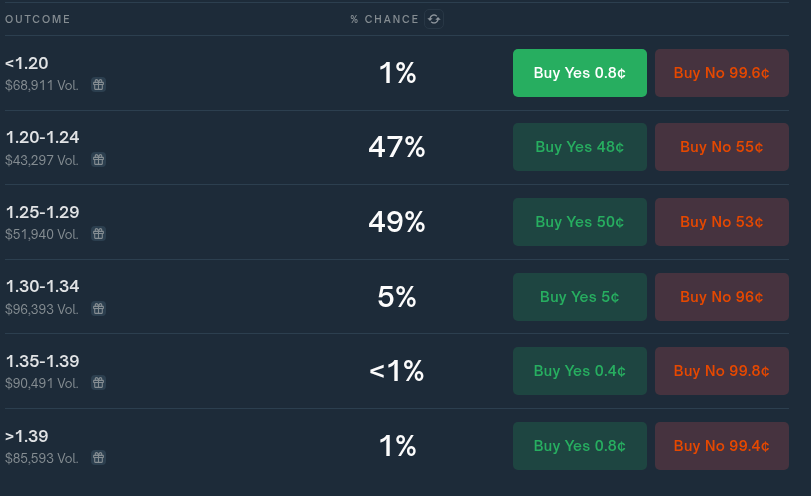This screenshot has width=811, height=496.
Task: Select Buy No 99.8¢ button
Action: click(x=722, y=371)
